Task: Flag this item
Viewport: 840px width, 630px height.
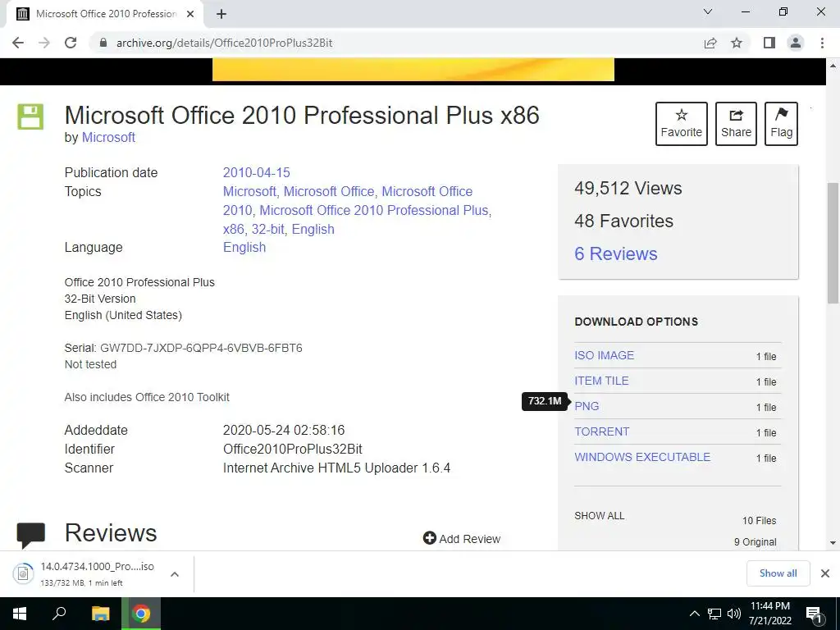Action: coord(781,124)
